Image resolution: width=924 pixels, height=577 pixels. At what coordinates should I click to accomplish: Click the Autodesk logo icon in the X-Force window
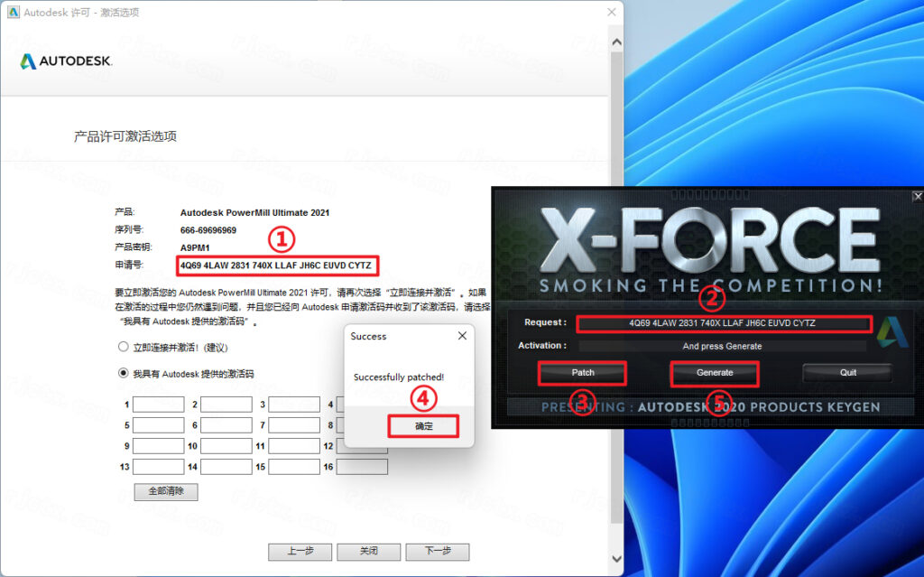[x=892, y=332]
